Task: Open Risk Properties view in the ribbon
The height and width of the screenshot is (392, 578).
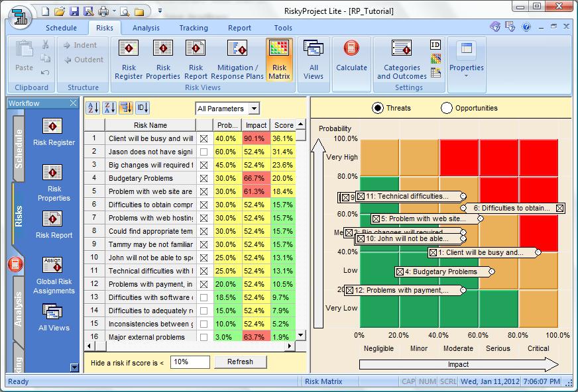Action: (x=163, y=60)
